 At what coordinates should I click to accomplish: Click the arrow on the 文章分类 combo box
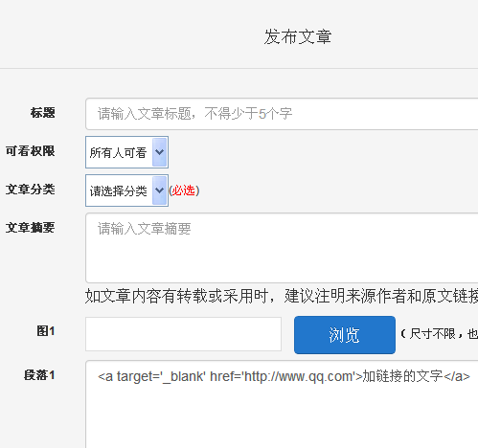[159, 190]
